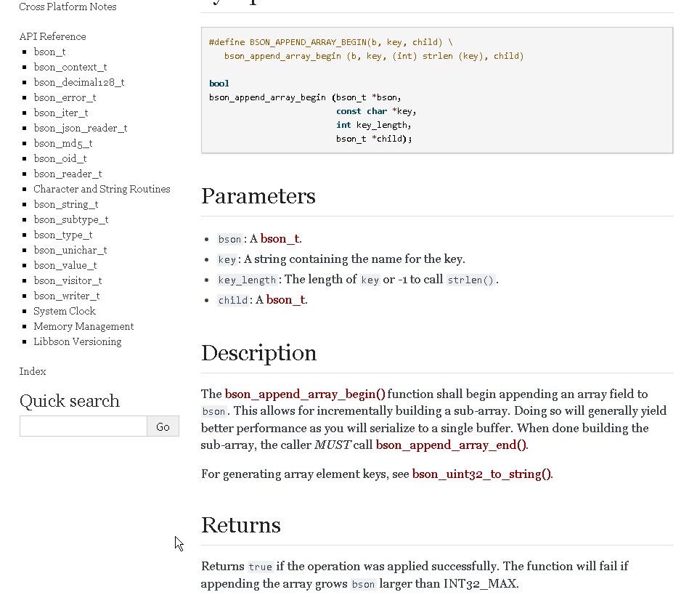This screenshot has height=616, width=697.
Task: Open Character and String Routines page
Action: coord(102,189)
